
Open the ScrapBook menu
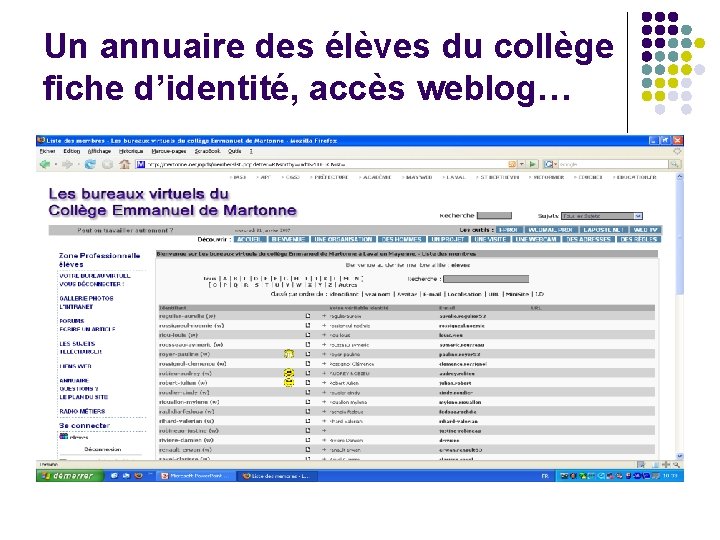pos(207,151)
